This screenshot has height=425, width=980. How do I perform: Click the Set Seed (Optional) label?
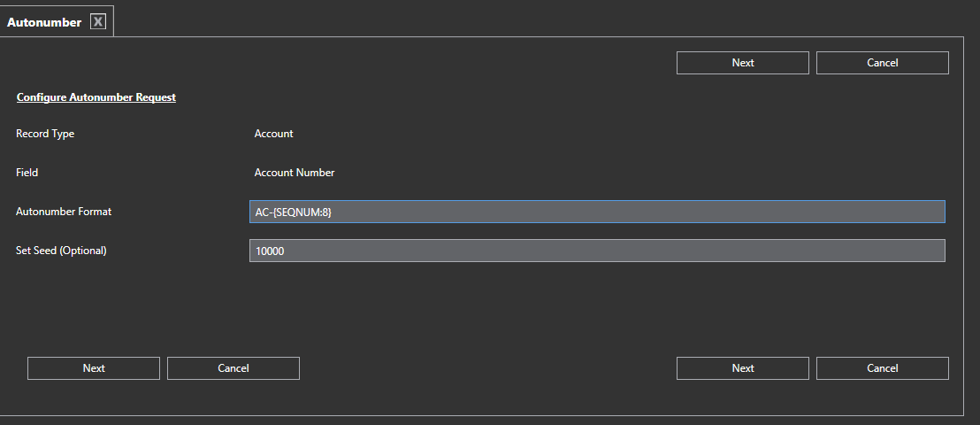click(61, 251)
